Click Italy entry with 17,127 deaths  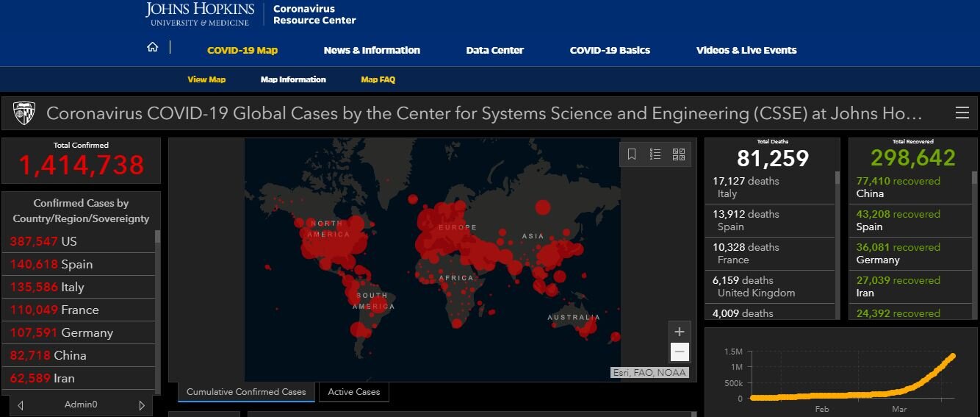point(770,188)
